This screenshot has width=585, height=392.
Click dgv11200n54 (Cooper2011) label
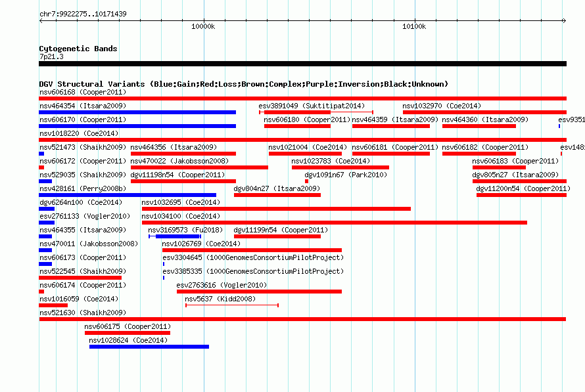point(523,188)
